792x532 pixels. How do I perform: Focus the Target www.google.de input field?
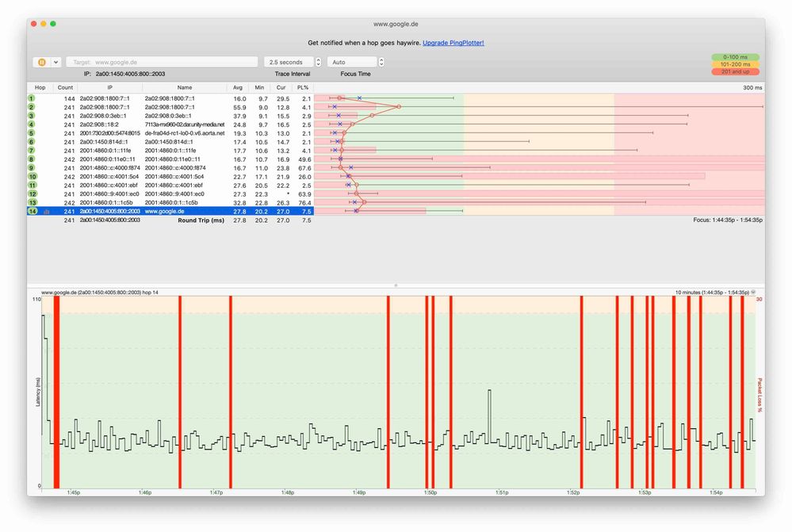pyautogui.click(x=162, y=62)
